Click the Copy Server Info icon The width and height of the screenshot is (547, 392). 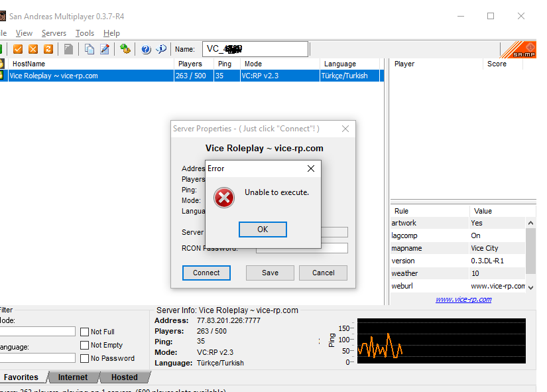coord(90,49)
